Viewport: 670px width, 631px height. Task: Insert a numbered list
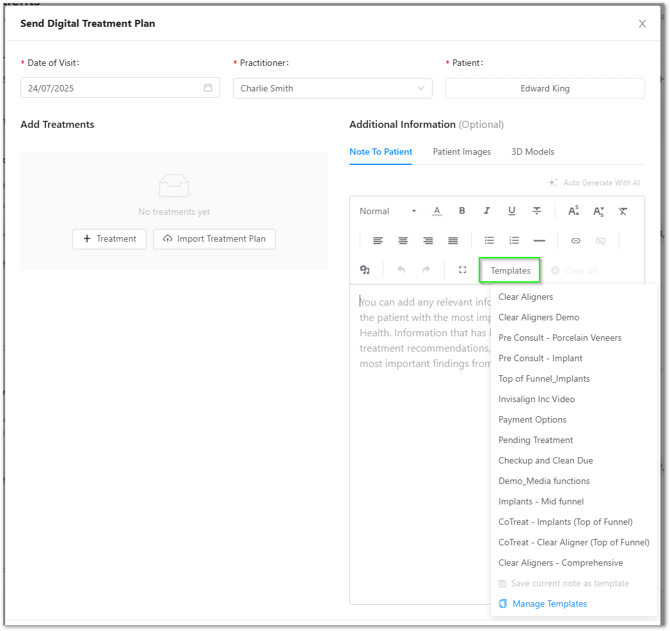514,241
